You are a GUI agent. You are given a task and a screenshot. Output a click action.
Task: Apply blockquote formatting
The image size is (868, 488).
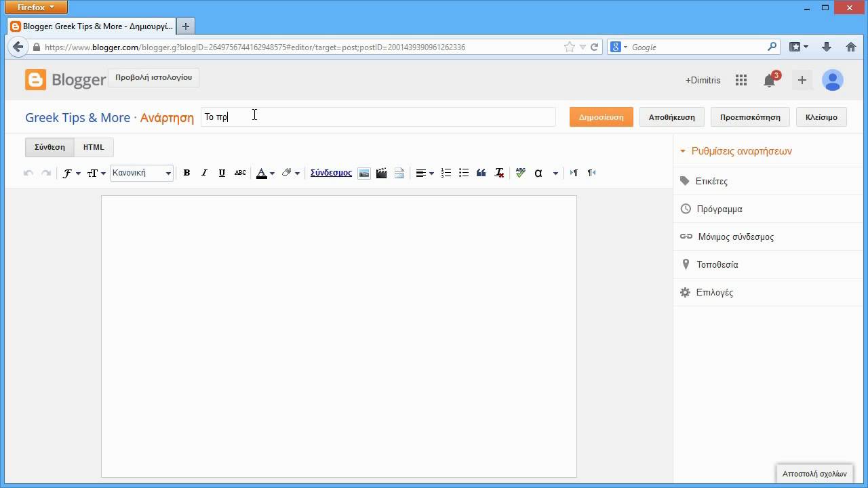point(481,173)
